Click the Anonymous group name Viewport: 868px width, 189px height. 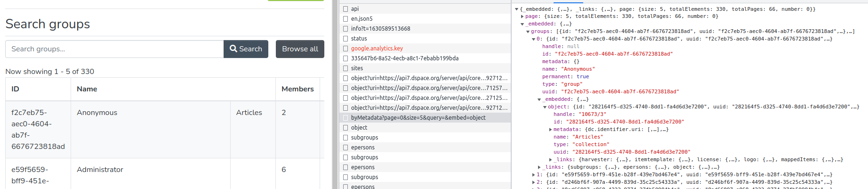[x=97, y=113]
